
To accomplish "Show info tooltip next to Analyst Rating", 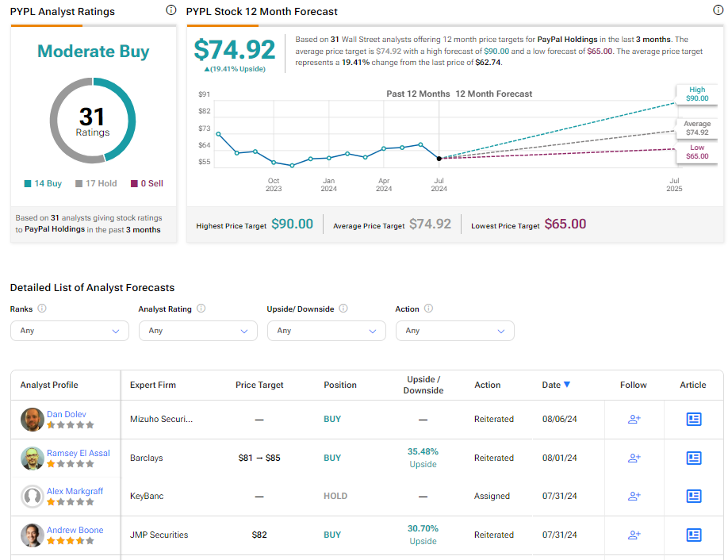I will click(x=201, y=309).
